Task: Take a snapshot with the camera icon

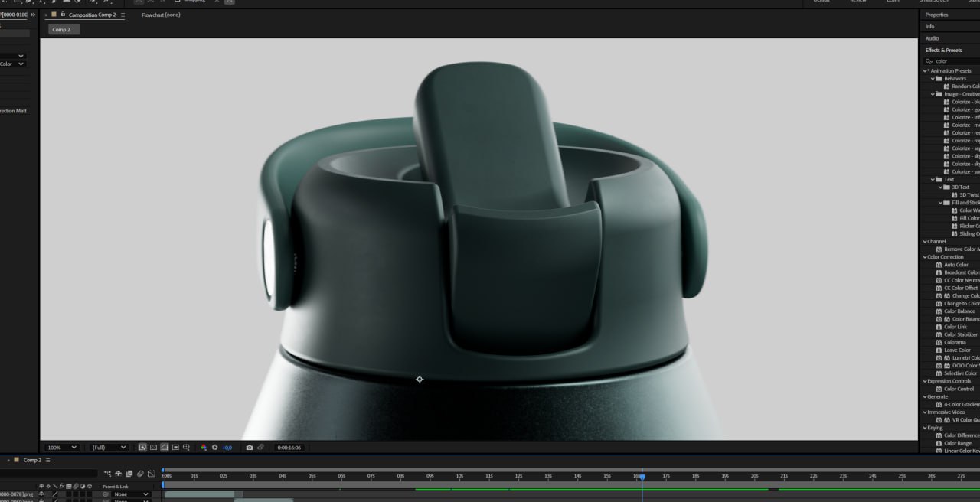Action: (250, 448)
